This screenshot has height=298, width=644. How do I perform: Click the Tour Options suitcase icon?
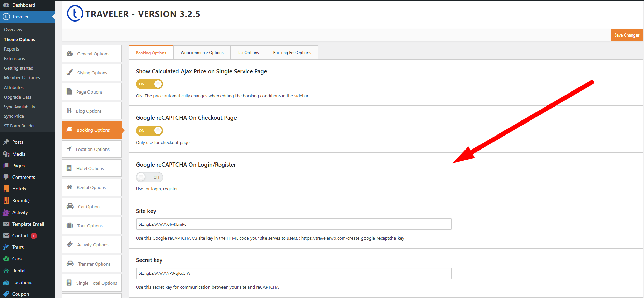point(70,225)
